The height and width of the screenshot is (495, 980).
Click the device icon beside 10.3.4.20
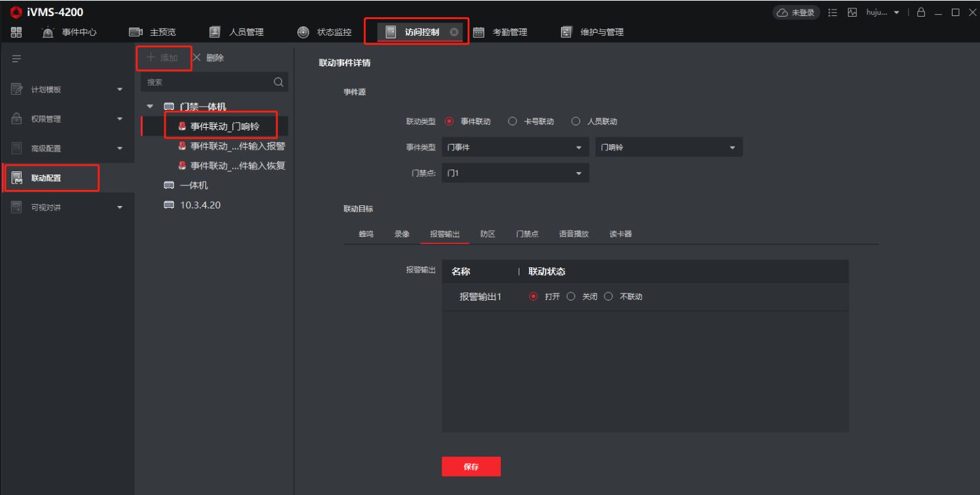pos(169,205)
